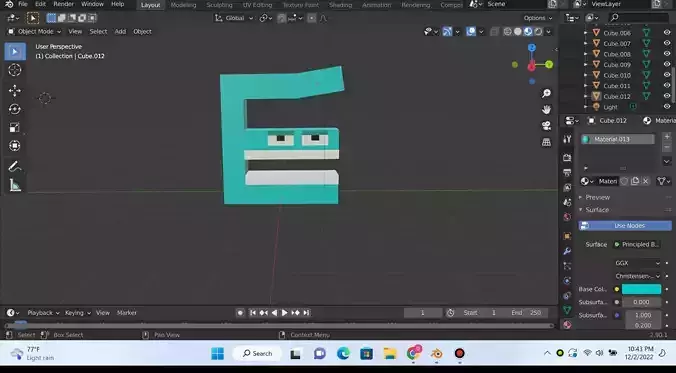This screenshot has height=373, width=676.
Task: Toggle X-ray mode
Action: click(494, 31)
